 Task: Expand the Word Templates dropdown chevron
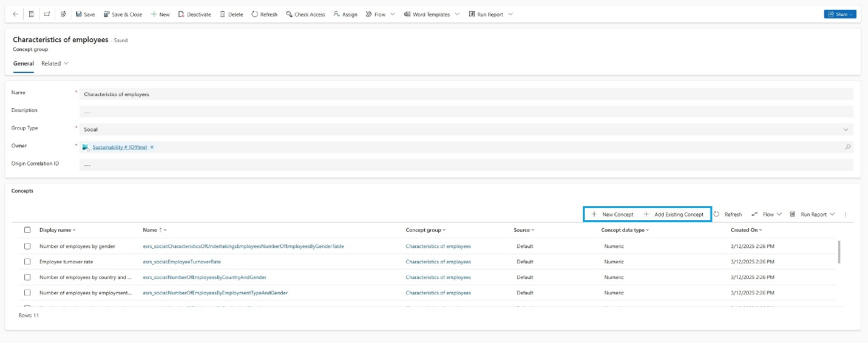point(457,14)
